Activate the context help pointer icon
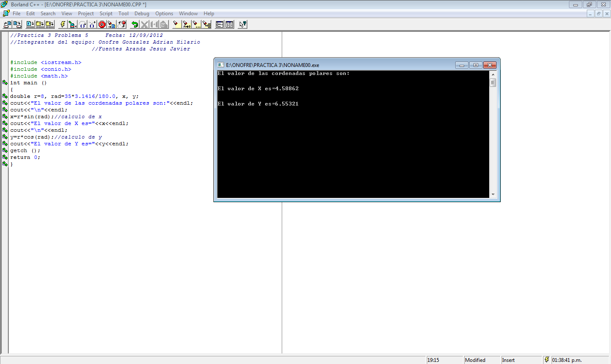 click(243, 24)
